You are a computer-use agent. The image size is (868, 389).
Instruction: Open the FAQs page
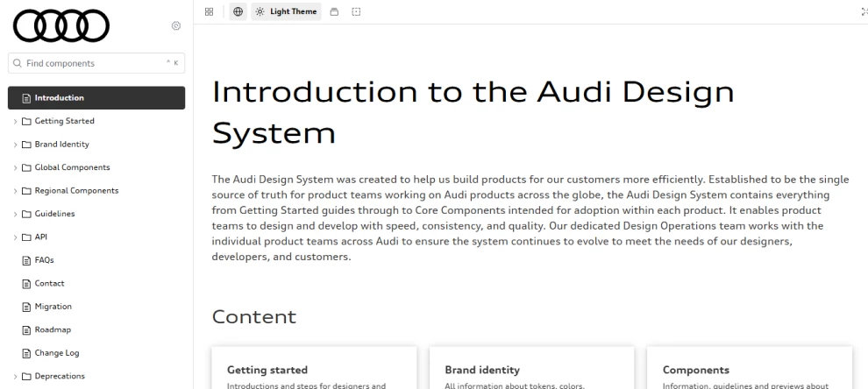(45, 260)
